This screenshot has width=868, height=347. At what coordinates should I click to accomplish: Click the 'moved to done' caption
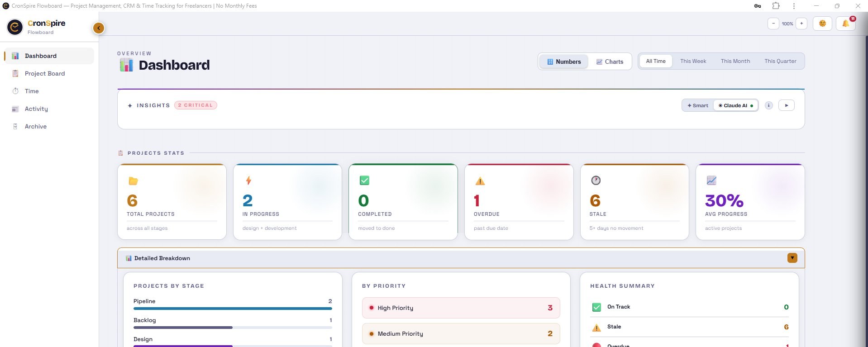point(376,228)
